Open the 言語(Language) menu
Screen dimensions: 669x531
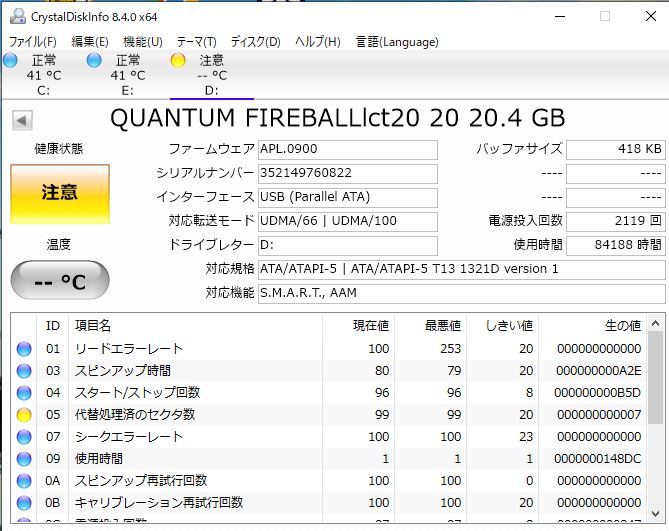tap(397, 42)
